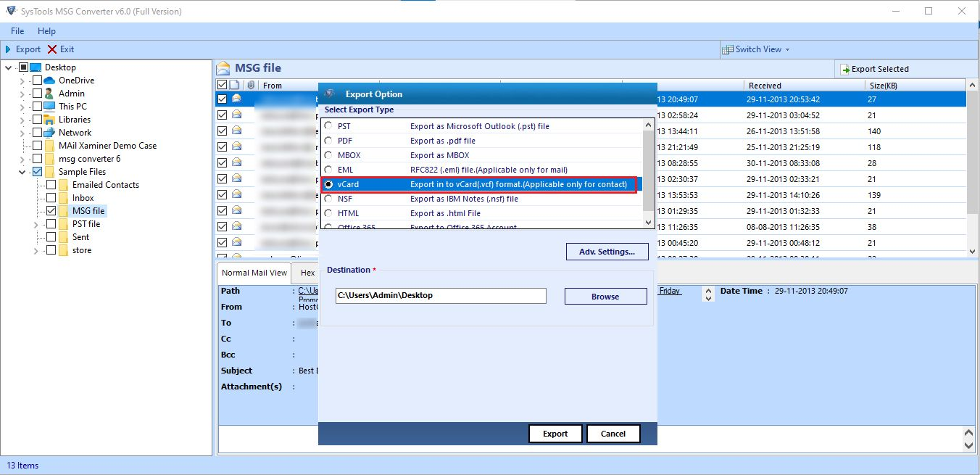Sort by the Received column header

pyautogui.click(x=805, y=85)
